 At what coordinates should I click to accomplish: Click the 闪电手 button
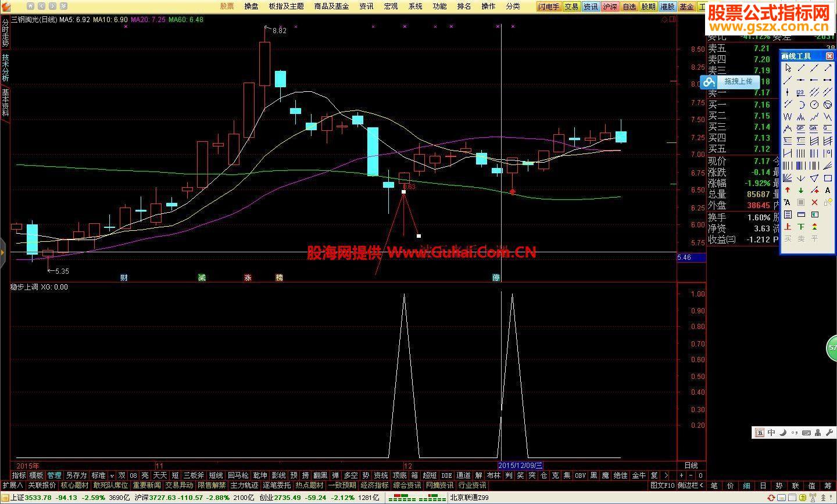pos(549,7)
